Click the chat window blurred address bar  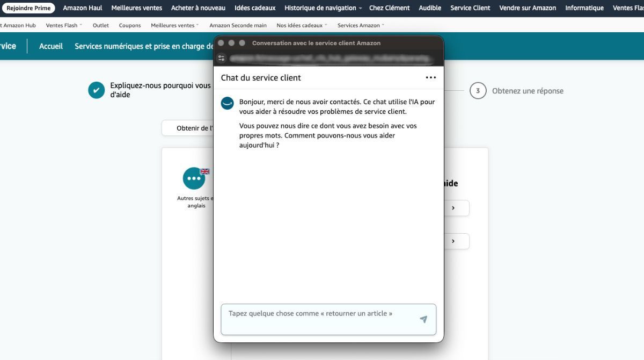click(330, 58)
